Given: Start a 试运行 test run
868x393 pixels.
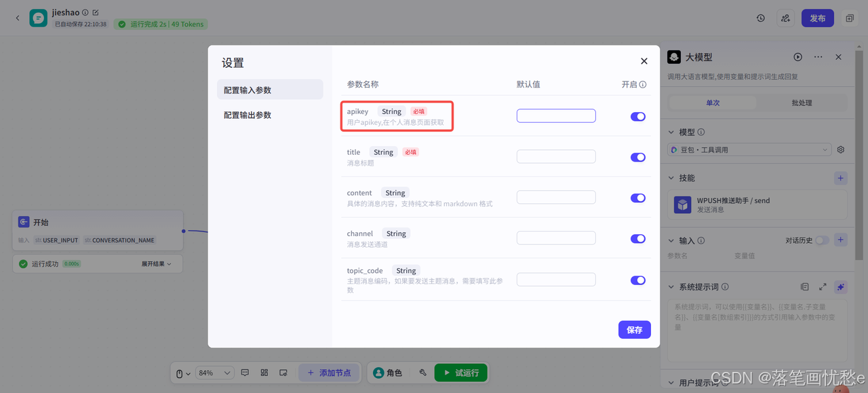Looking at the screenshot, I should [x=460, y=373].
